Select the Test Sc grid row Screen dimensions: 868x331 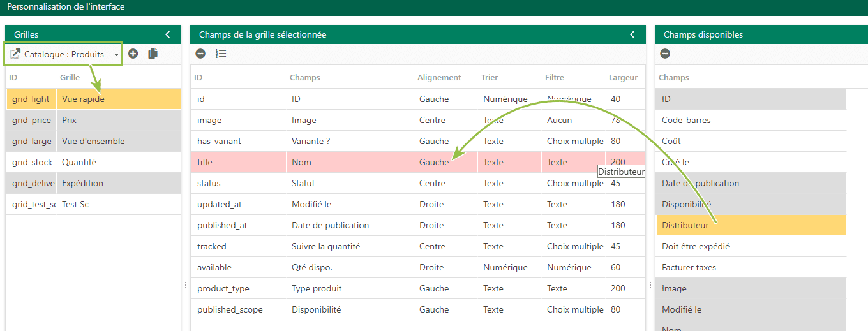(x=94, y=204)
